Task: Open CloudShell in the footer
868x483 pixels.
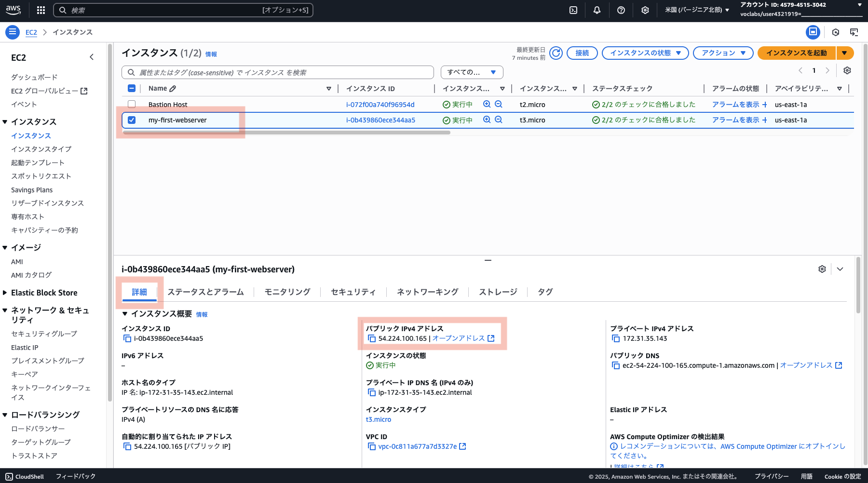Action: [25, 476]
